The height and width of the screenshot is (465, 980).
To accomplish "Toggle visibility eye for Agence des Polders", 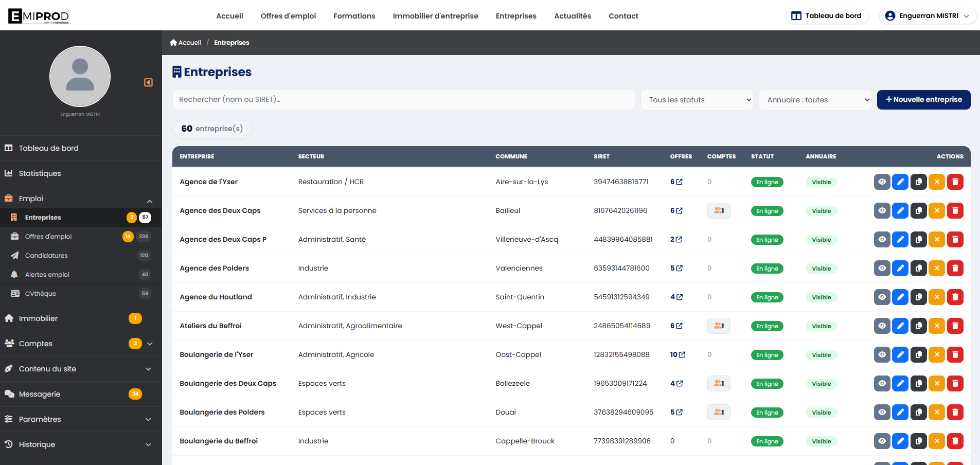I will [x=882, y=268].
